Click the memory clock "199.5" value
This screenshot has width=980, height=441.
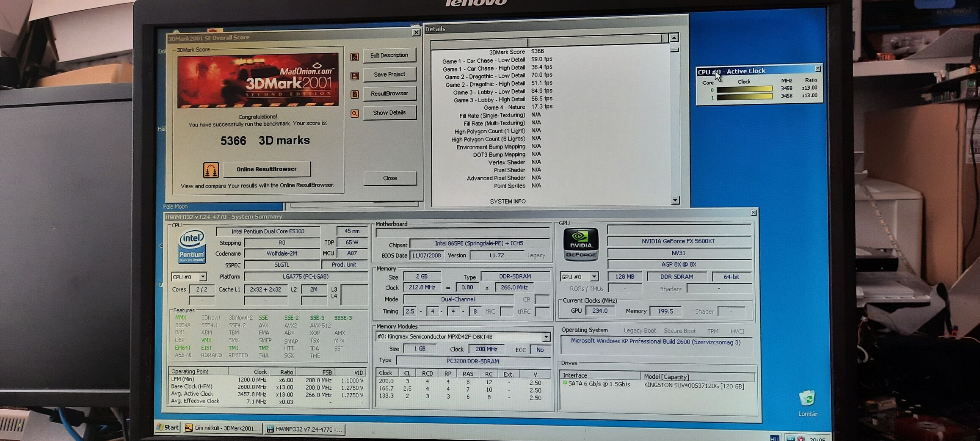pyautogui.click(x=665, y=311)
